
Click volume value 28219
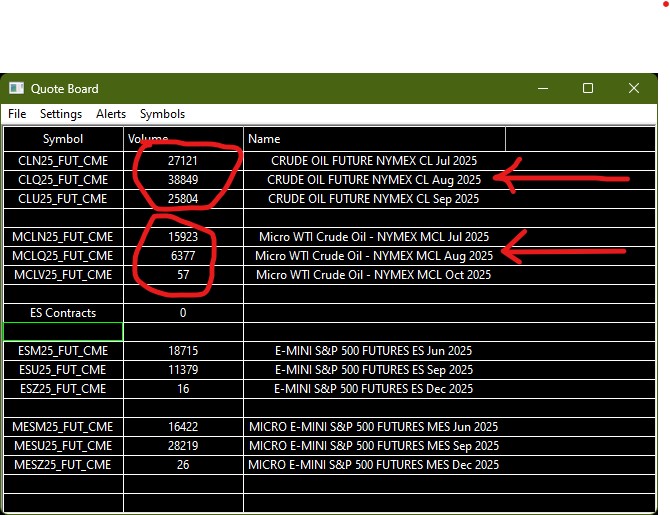[x=183, y=446]
